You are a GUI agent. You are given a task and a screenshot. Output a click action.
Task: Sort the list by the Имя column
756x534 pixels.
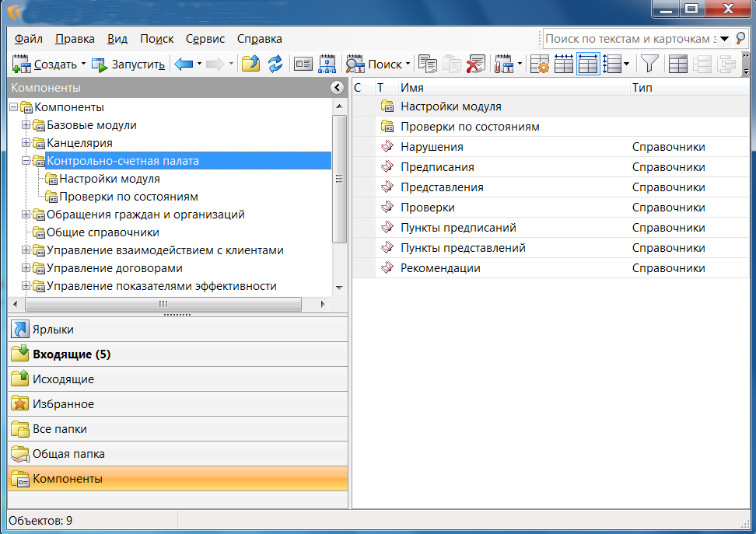coord(513,88)
